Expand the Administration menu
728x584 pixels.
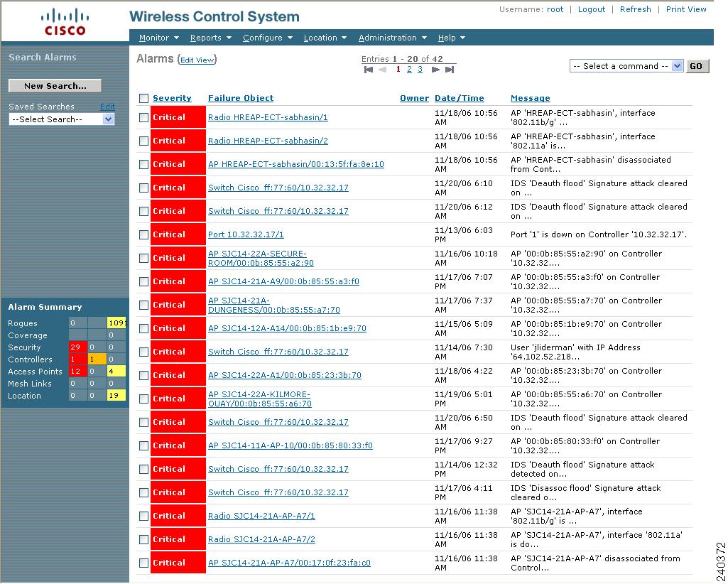coord(392,38)
